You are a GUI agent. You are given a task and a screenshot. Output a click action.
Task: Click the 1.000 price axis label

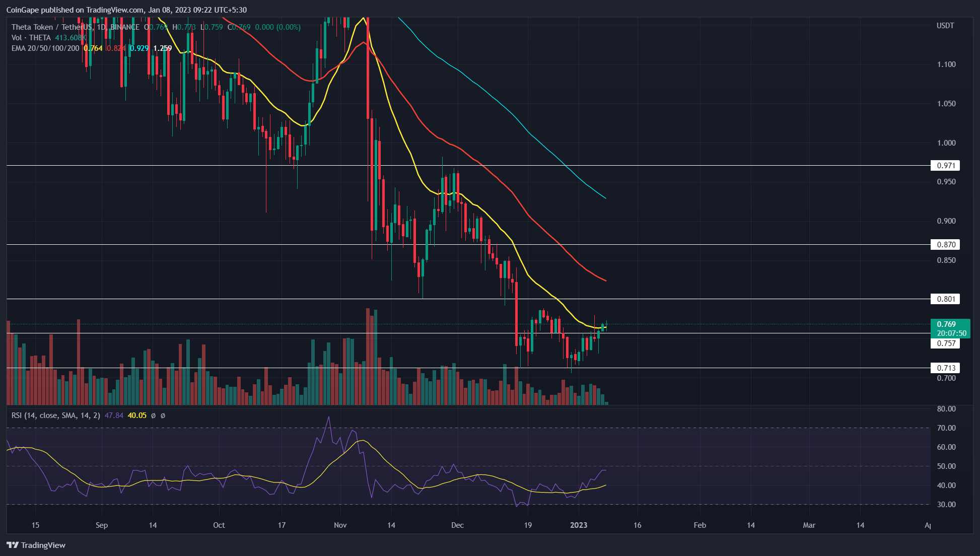pos(946,143)
